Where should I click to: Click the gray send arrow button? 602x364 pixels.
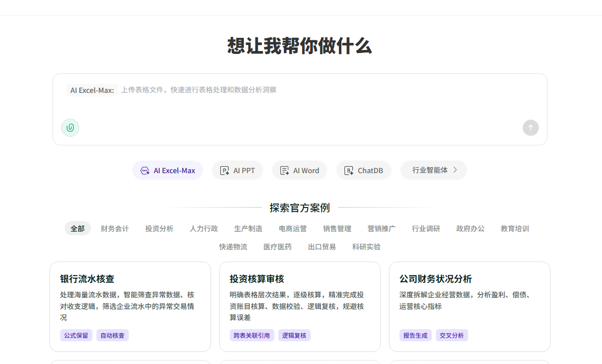pos(531,128)
